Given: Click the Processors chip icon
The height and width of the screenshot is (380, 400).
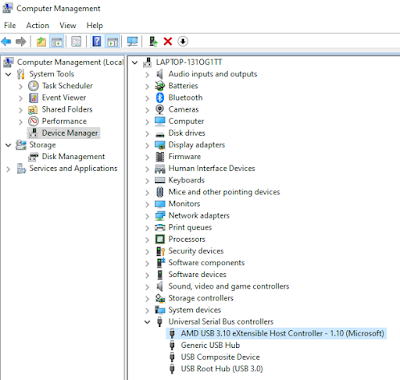Looking at the screenshot, I should (x=160, y=239).
